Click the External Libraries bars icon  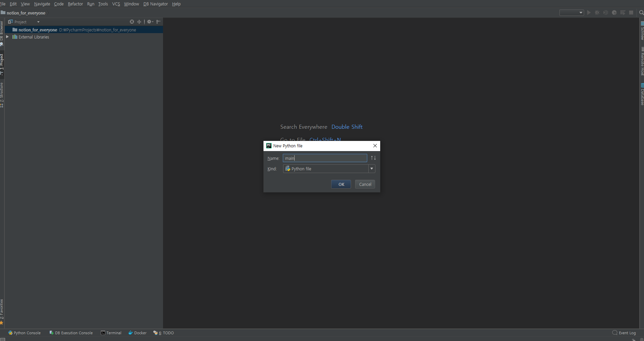click(15, 37)
